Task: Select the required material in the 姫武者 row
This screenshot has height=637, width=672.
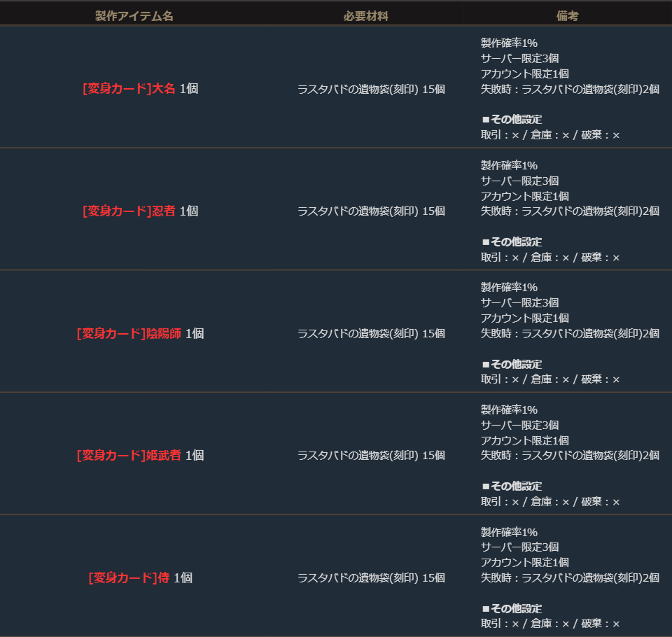Action: 371,455
